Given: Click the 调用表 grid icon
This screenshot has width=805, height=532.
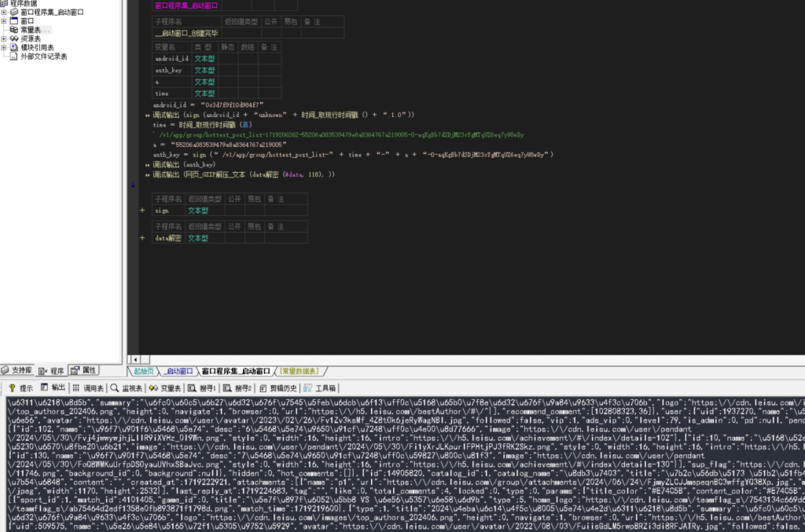Looking at the screenshot, I should click(76, 388).
